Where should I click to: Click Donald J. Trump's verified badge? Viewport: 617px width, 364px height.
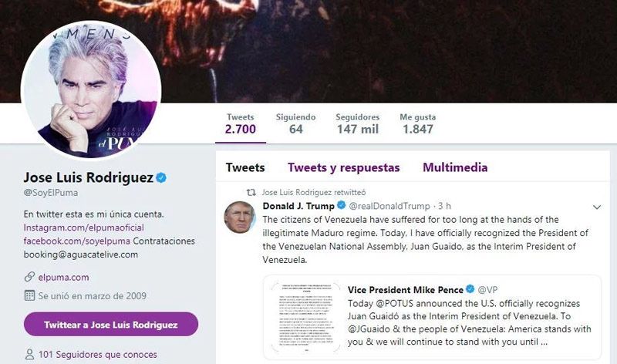point(342,207)
